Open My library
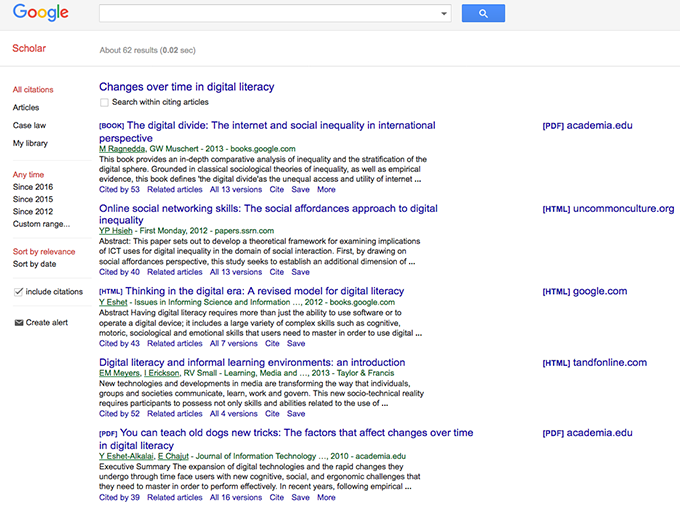The image size is (680, 510). [30, 143]
